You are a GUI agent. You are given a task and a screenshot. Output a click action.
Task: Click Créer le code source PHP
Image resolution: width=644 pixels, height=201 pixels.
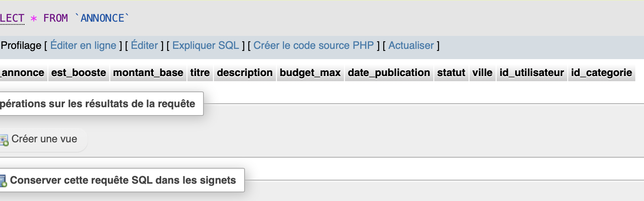[313, 46]
